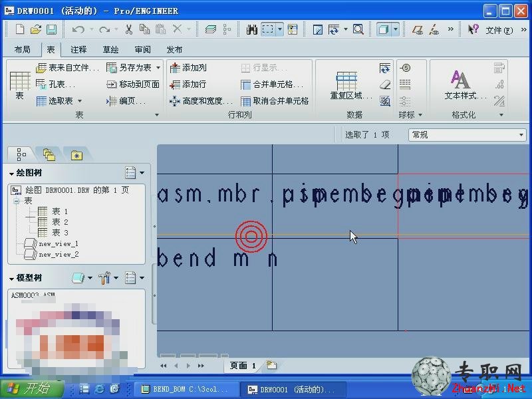Screen dimensions: 532x399
Task: Open the 文件(F) menu
Action: [x=499, y=30]
